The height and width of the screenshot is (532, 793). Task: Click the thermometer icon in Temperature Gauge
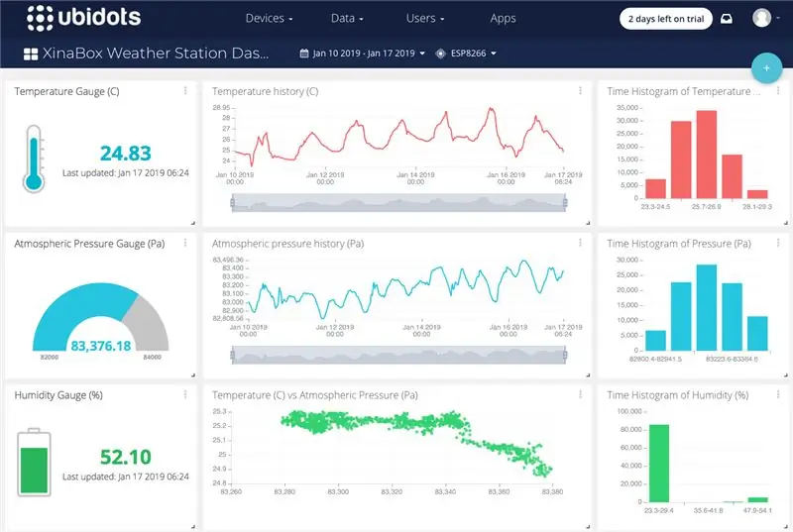click(x=34, y=159)
